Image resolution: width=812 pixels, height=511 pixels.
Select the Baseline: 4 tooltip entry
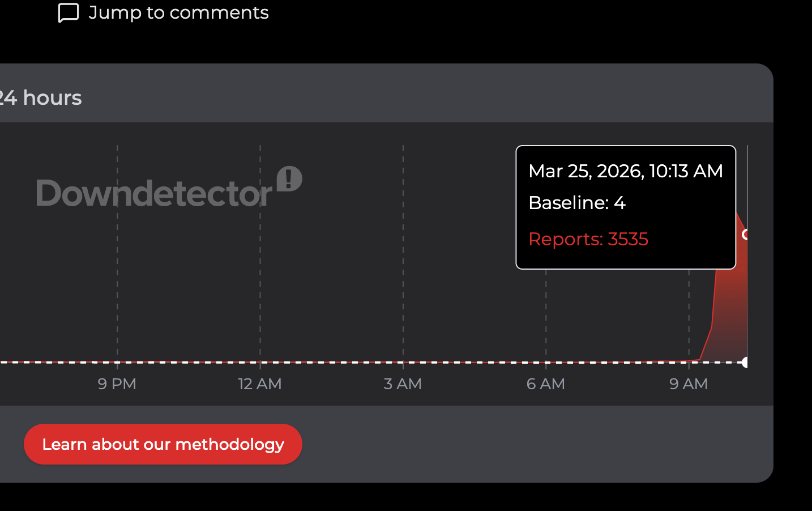pyautogui.click(x=576, y=202)
